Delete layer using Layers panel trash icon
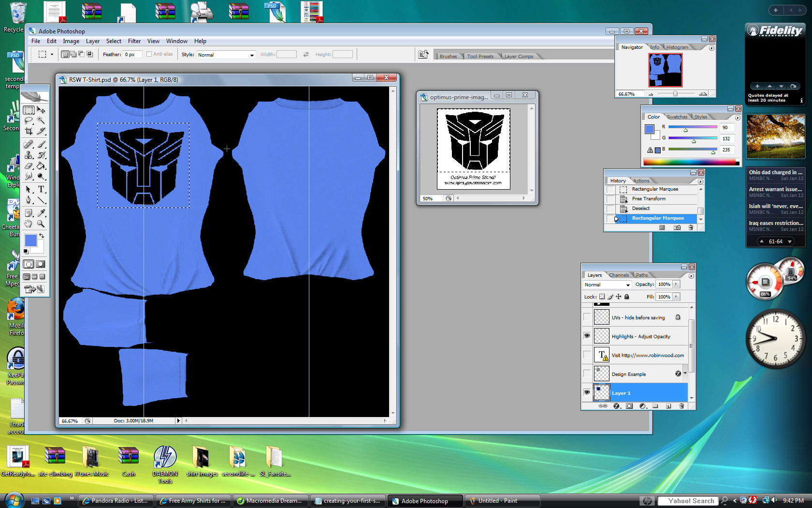Screen dimensions: 812x508 [681, 406]
